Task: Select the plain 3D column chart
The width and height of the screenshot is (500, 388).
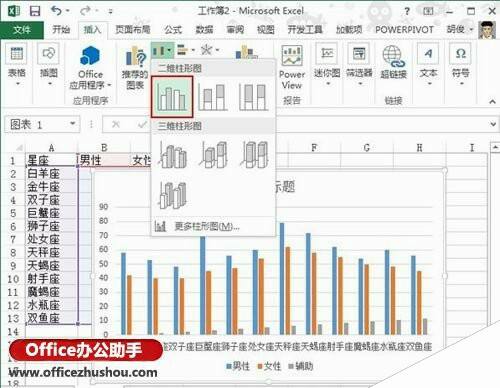Action: click(x=173, y=195)
